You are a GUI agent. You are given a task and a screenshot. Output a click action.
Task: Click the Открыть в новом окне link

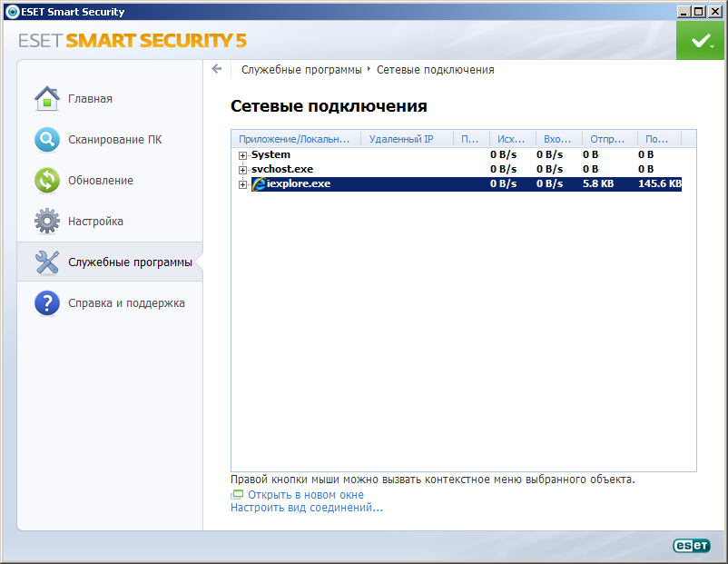[x=306, y=495]
